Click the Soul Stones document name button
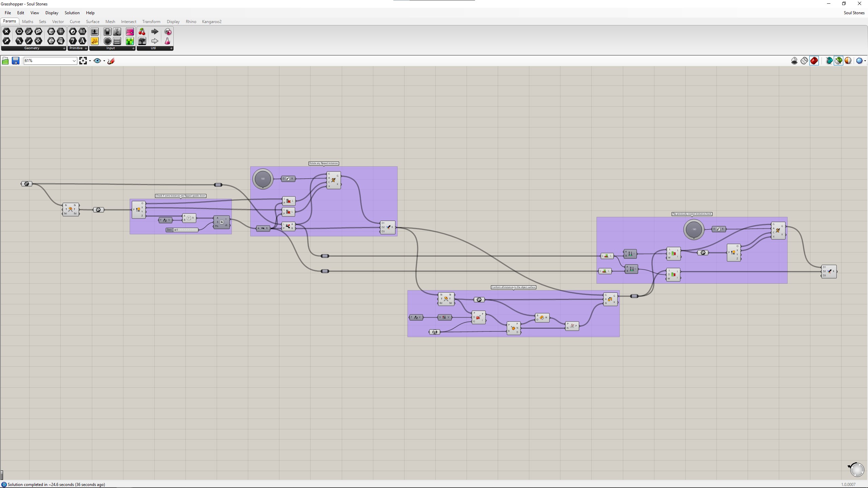The image size is (868, 488). click(x=854, y=13)
